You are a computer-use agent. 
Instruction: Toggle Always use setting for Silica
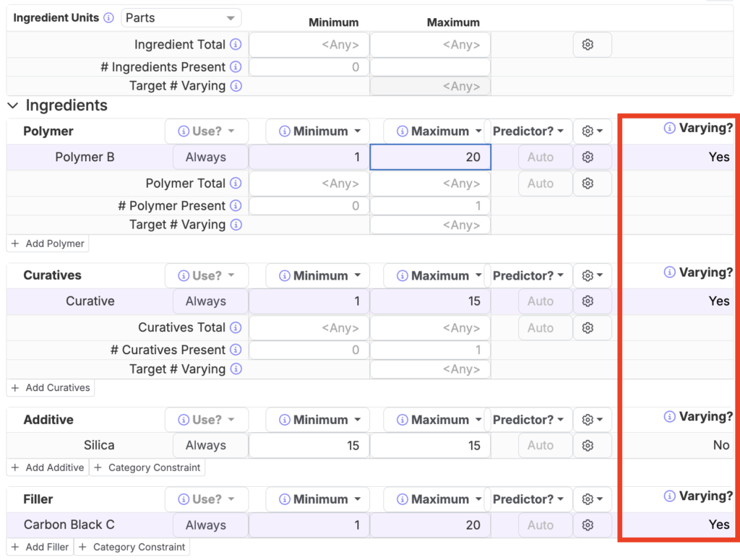pyautogui.click(x=206, y=446)
